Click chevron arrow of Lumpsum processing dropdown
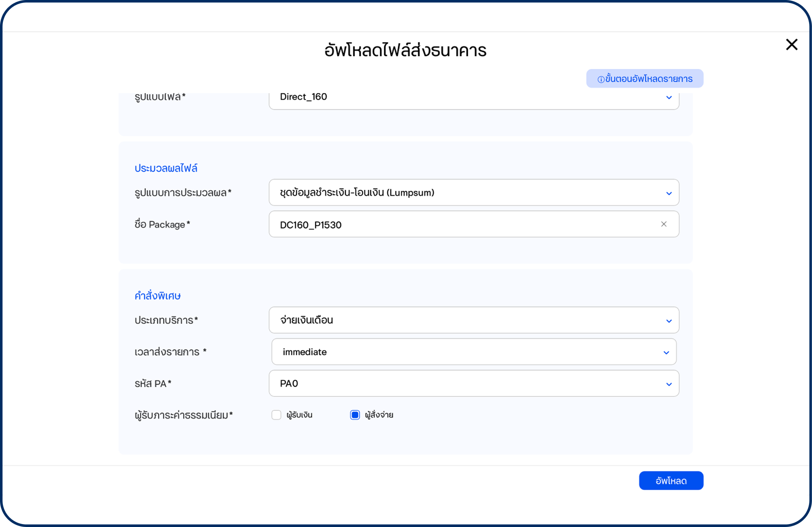This screenshot has width=812, height=527. pos(669,193)
